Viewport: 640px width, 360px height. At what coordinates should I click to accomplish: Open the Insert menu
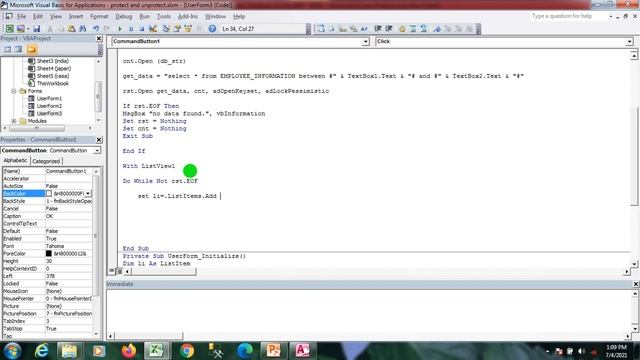click(76, 16)
